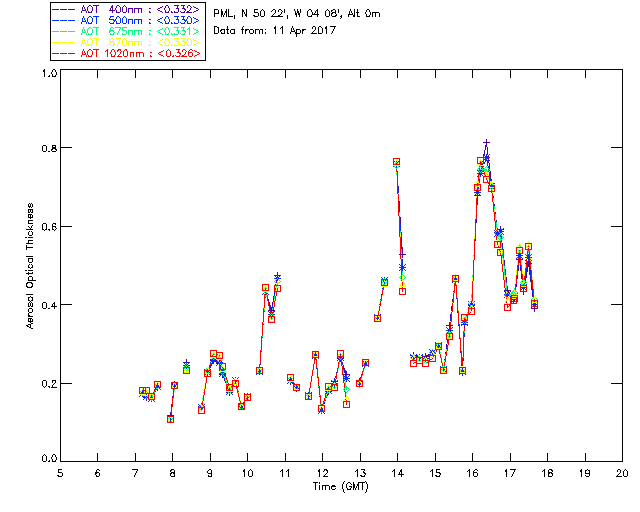Click the x-axis tick label 20

pyautogui.click(x=622, y=474)
